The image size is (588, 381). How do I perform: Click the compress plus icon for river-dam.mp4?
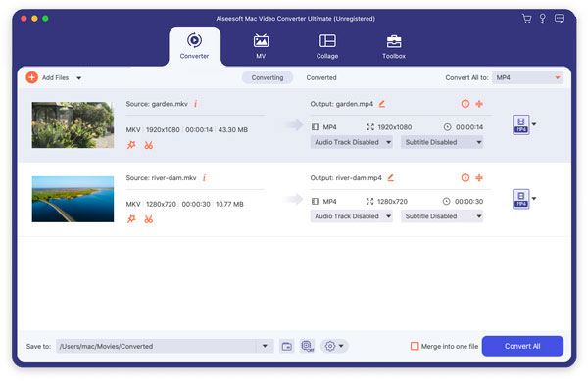coord(479,177)
